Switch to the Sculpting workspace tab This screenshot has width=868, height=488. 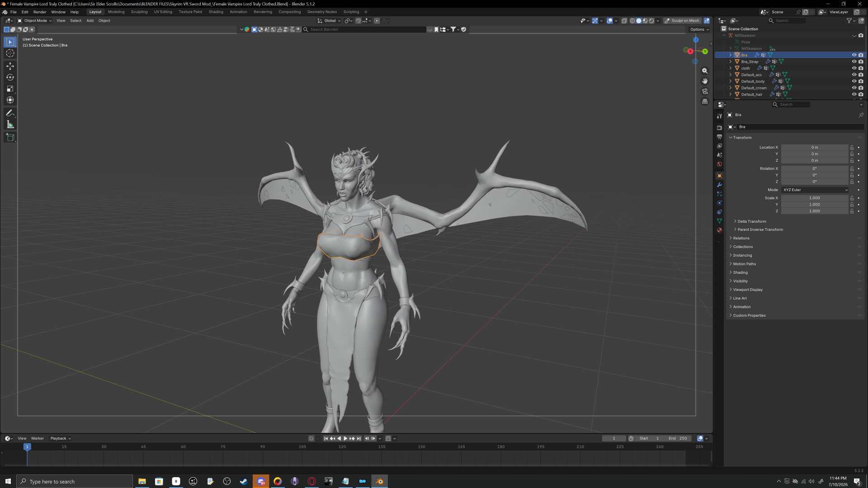[x=139, y=12]
